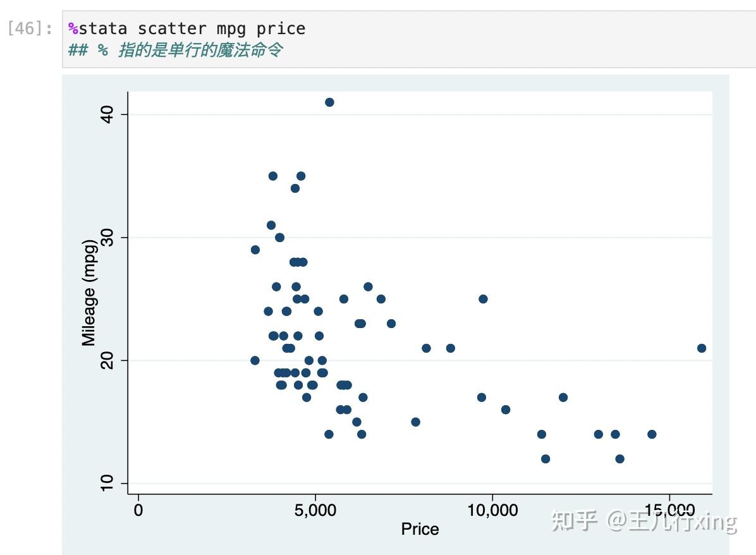
Task: Click the green comment line in the cell
Action: 175,51
